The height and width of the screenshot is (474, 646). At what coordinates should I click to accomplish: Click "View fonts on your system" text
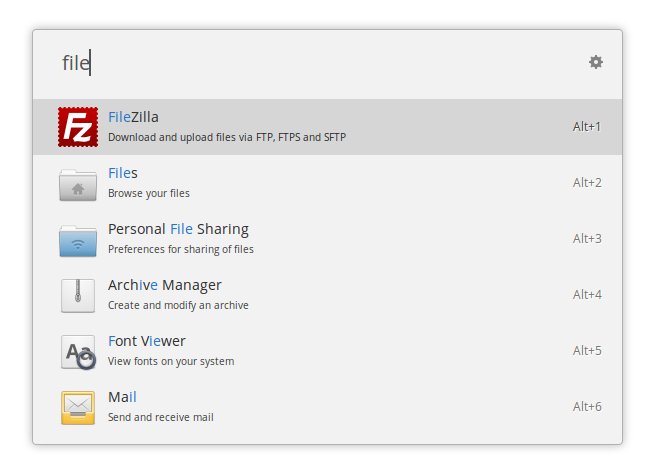coord(171,361)
